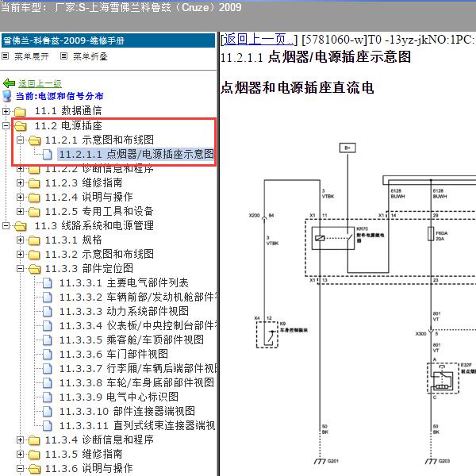
Task: Click document icon of 11.3.3.9 电气中心标识图
Action: (47, 397)
